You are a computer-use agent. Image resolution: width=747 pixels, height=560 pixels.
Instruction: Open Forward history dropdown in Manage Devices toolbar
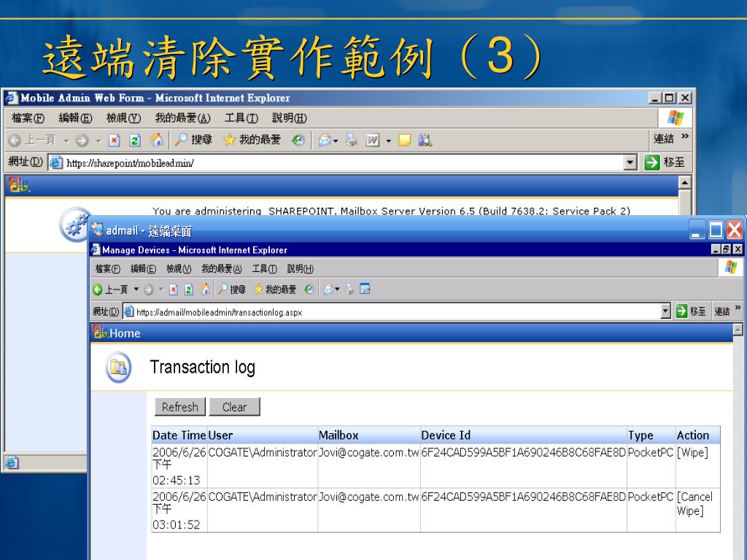pos(161,289)
